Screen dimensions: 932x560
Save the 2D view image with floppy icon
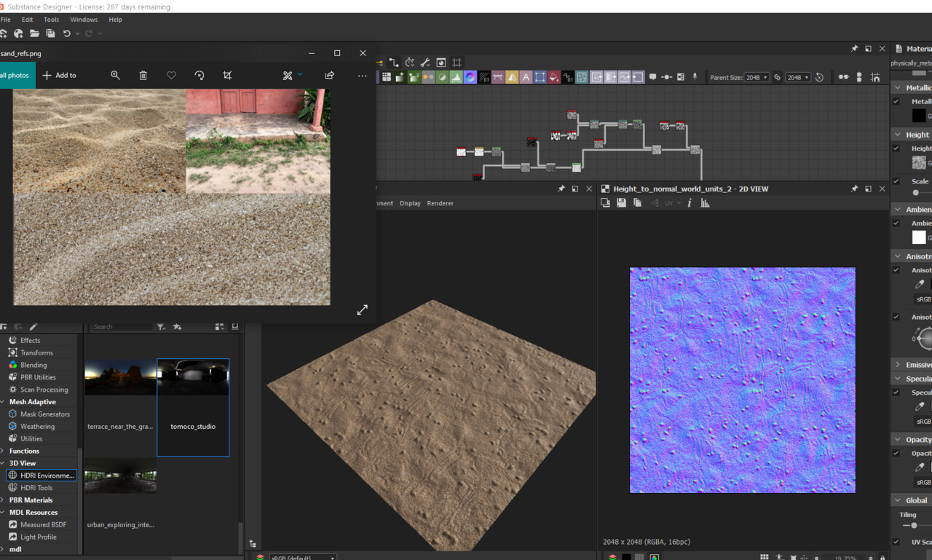pos(621,203)
